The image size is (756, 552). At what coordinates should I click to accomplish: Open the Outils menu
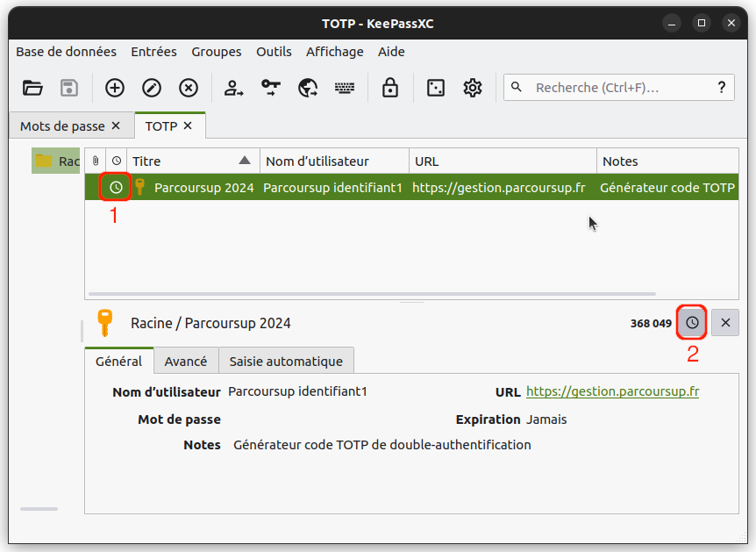(274, 52)
